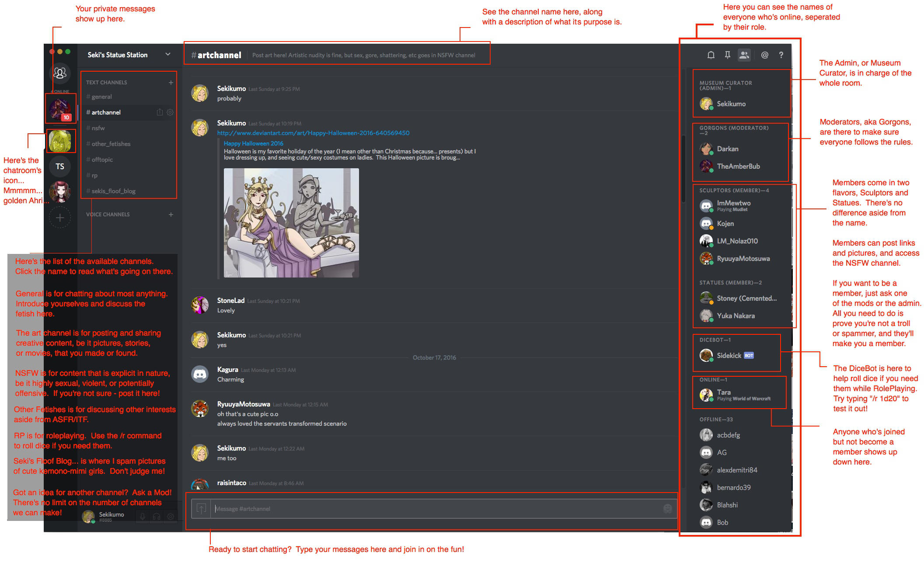Switch to the #general channel
The width and height of the screenshot is (924, 576).
tap(99, 97)
